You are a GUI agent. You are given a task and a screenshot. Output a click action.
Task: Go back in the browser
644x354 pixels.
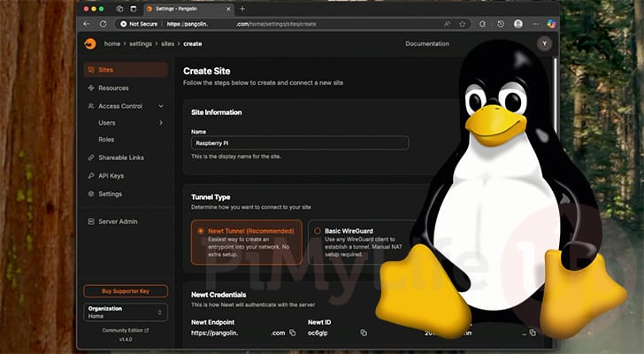pos(87,24)
